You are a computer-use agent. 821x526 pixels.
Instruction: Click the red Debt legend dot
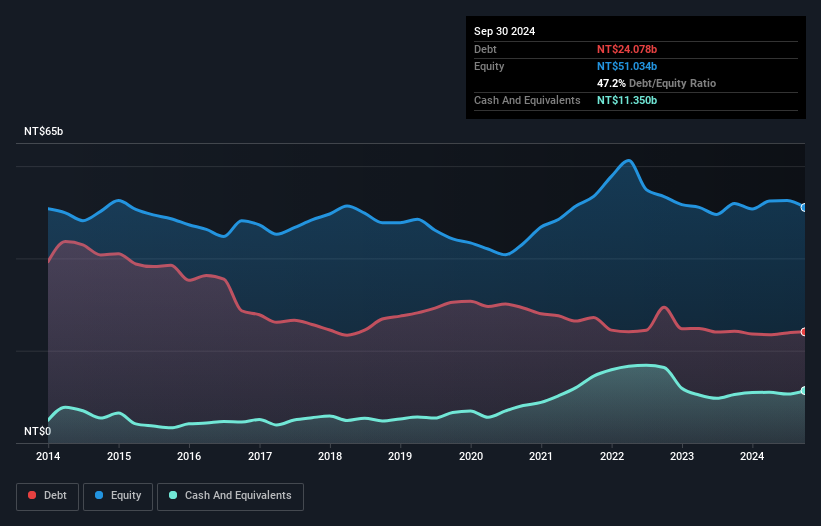tap(32, 495)
